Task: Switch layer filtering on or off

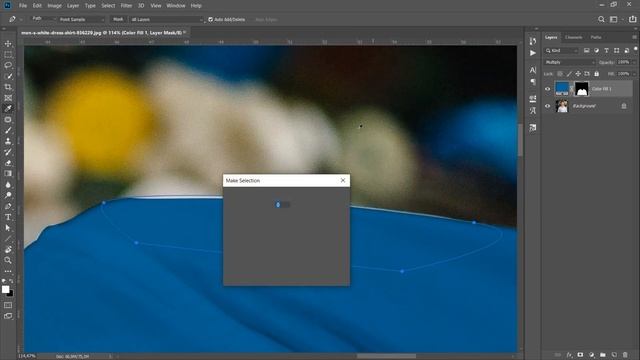Action: (636, 49)
